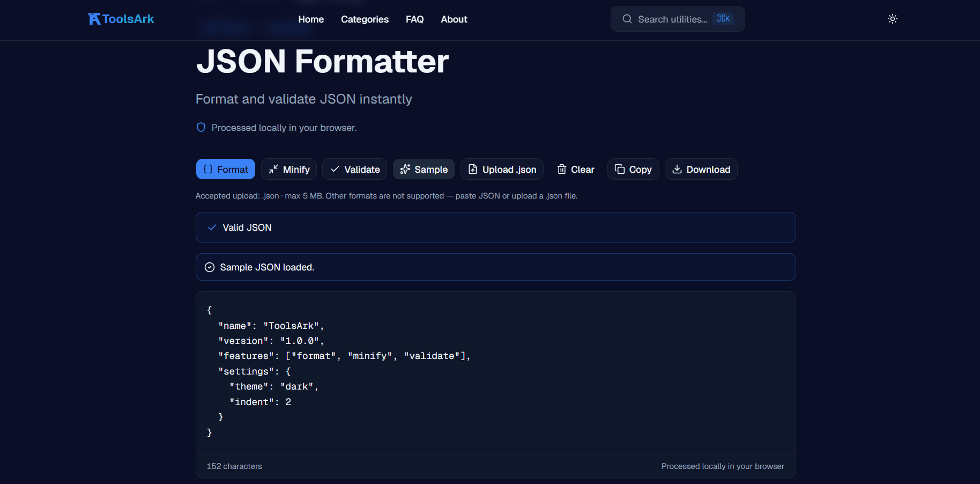
Task: Click the search magnifier icon
Action: pyautogui.click(x=627, y=19)
